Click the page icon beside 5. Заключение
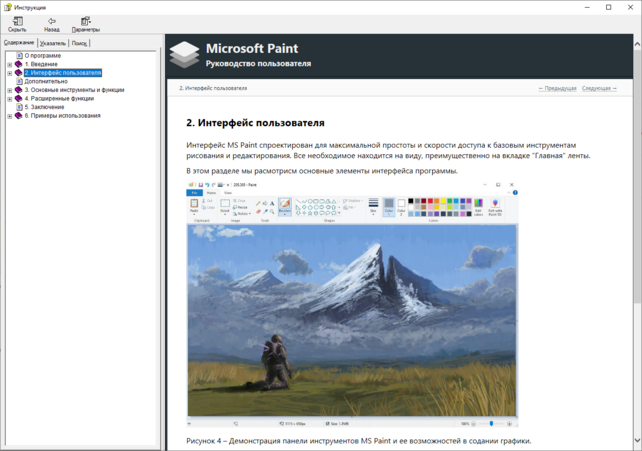The image size is (642, 451). (x=19, y=107)
